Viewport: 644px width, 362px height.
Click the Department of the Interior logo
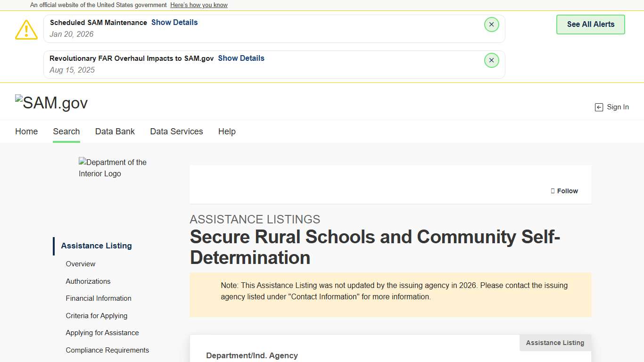point(113,168)
